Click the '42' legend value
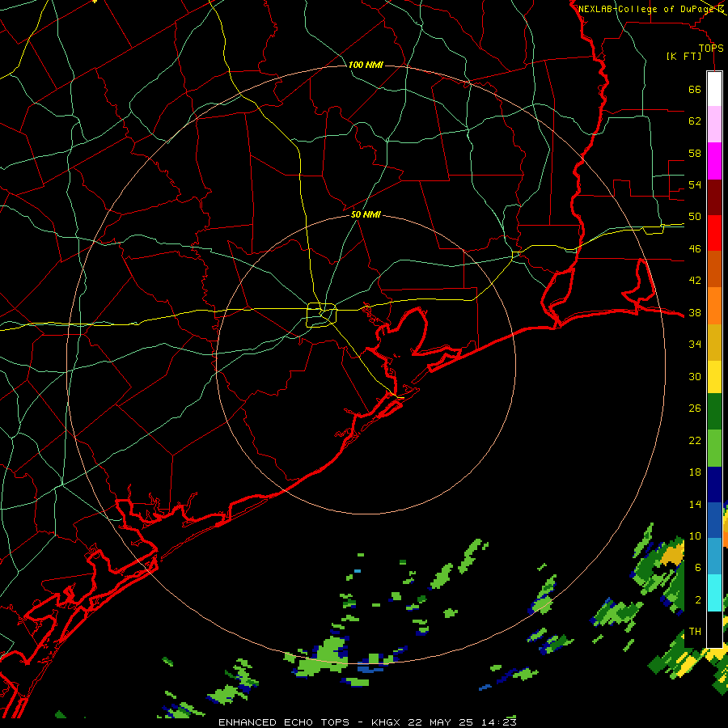The height and width of the screenshot is (728, 728). pos(695,280)
